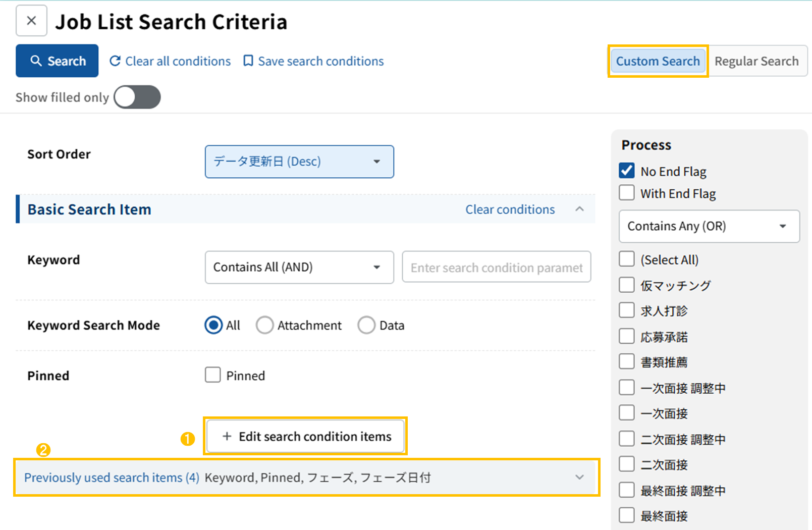Uncheck the No End Flag checkbox
Screen dimensions: 812x530
click(x=627, y=171)
